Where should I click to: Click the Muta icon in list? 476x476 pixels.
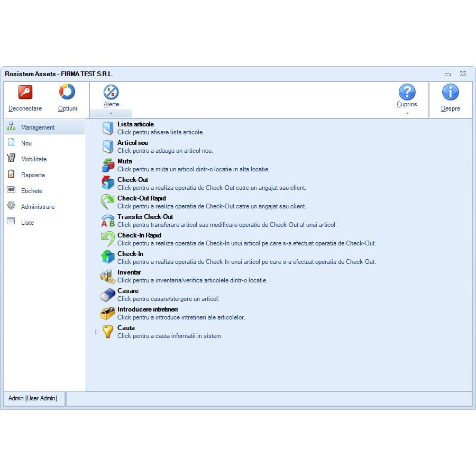(x=108, y=165)
